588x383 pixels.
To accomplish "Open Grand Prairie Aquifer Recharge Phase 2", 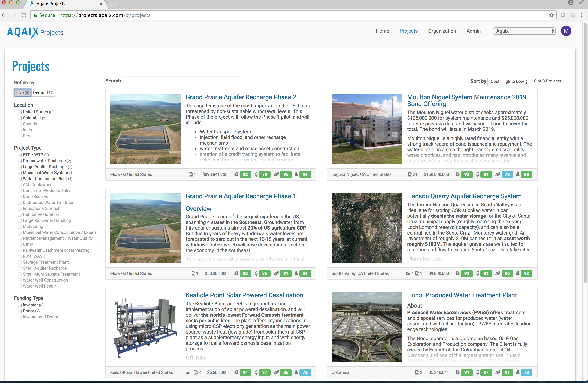I will point(241,97).
